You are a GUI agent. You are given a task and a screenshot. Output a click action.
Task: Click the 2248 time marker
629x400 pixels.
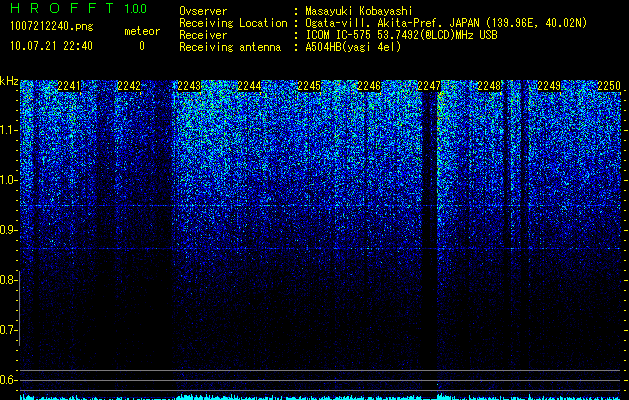click(x=489, y=86)
